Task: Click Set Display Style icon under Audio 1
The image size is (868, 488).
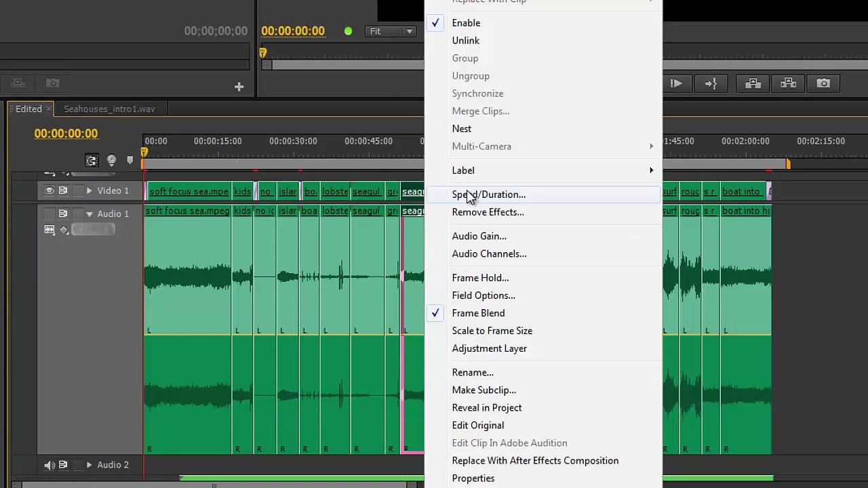Action: click(50, 230)
